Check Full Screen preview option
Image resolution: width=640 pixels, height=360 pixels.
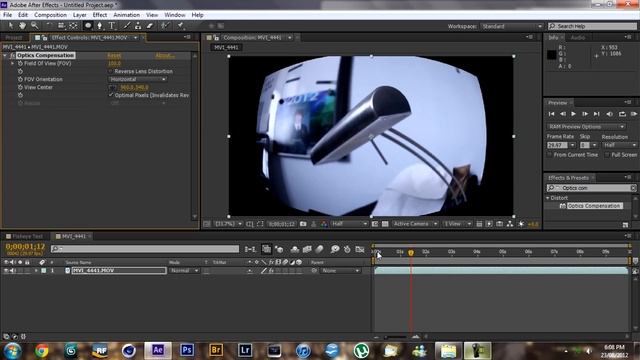click(x=607, y=155)
